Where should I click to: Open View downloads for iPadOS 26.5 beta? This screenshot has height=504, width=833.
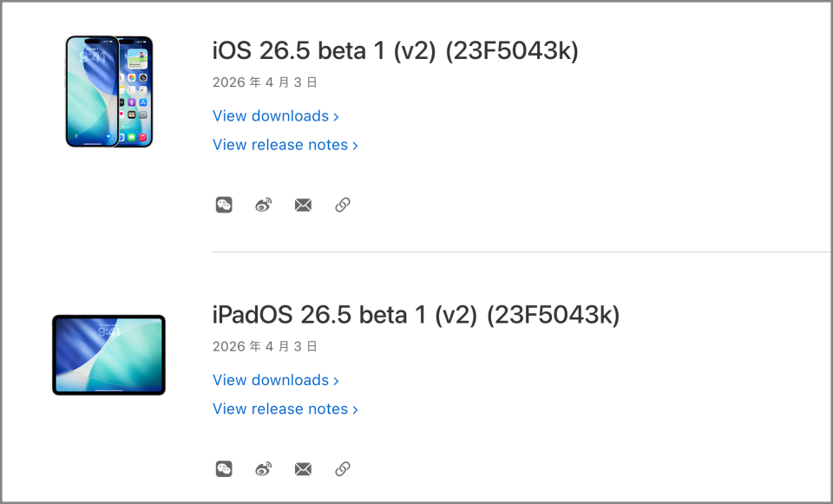tap(271, 380)
